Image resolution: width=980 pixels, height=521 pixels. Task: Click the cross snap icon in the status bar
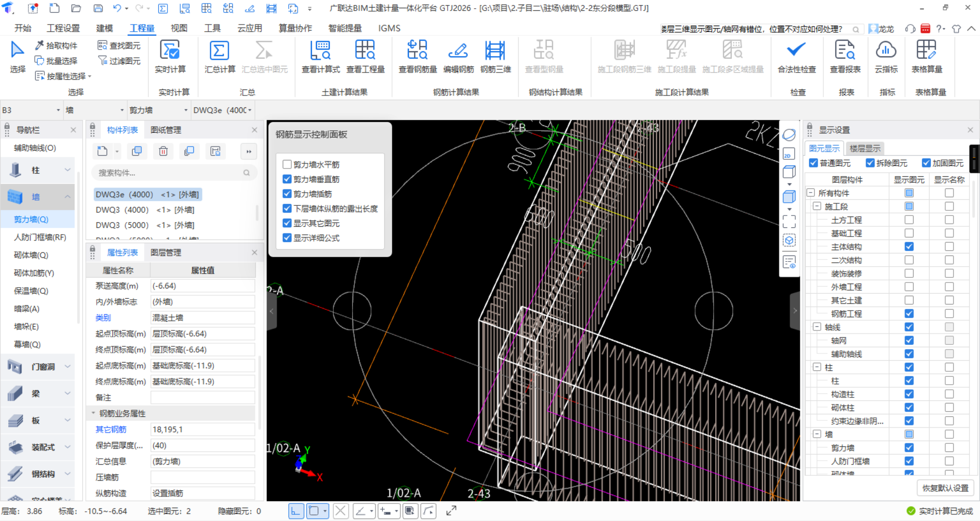340,511
